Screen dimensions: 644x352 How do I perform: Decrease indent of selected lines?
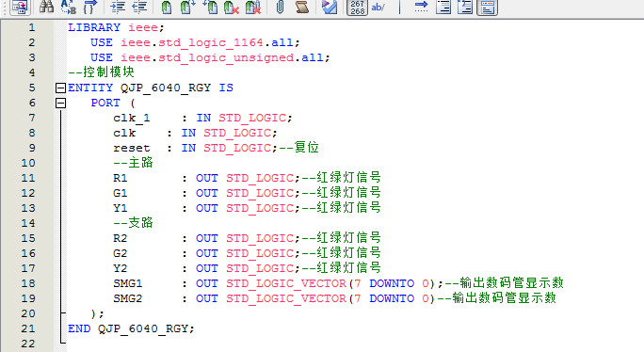[139, 7]
